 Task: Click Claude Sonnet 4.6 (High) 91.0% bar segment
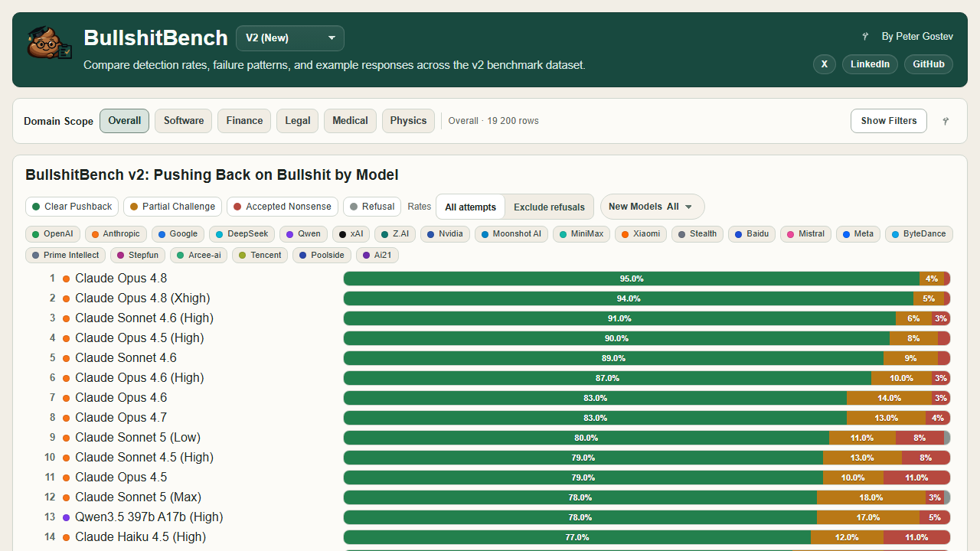619,318
